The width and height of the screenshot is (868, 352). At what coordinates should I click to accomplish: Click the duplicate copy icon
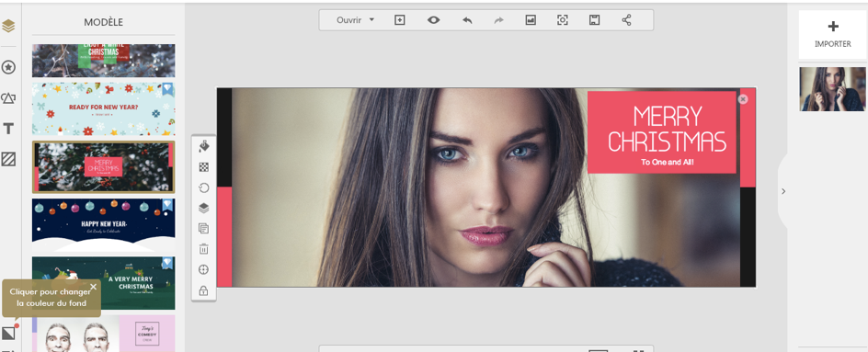tap(204, 229)
